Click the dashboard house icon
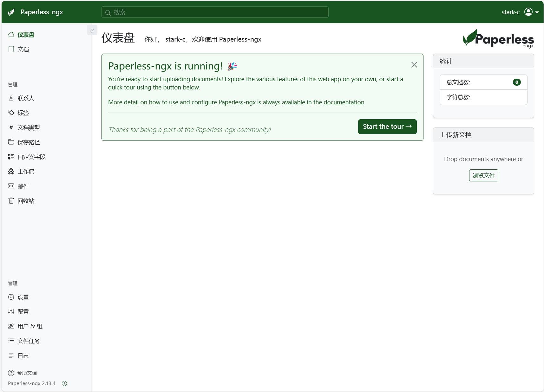544x392 pixels. 11,34
